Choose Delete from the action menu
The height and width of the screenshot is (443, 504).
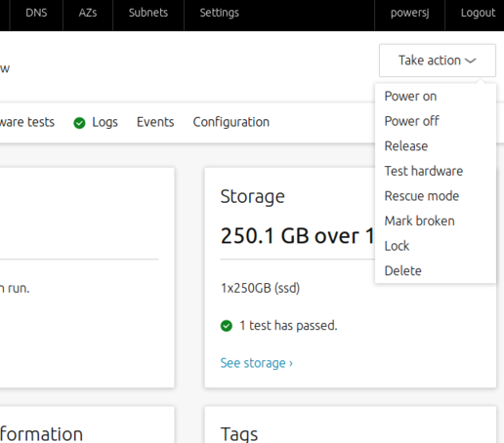(402, 271)
